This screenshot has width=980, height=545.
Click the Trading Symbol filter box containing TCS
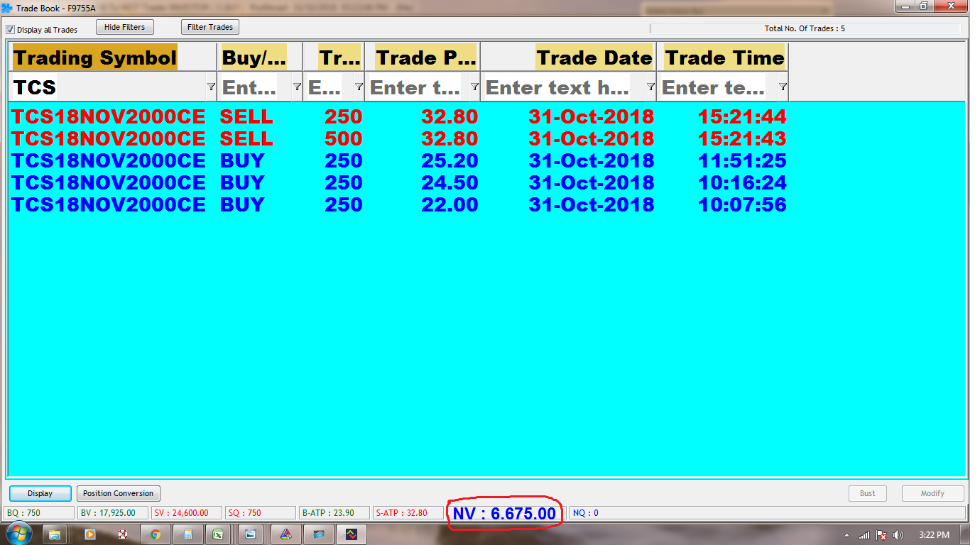pos(108,87)
